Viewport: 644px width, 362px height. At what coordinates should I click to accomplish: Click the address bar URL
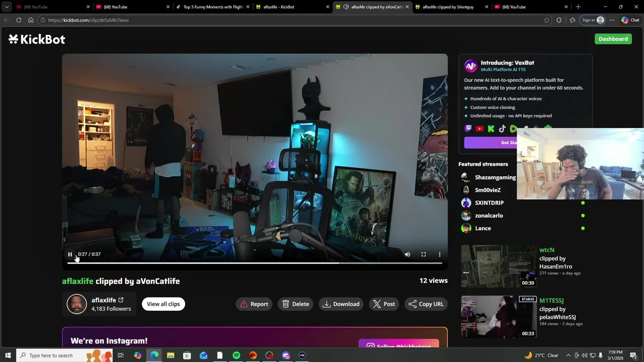point(89,20)
